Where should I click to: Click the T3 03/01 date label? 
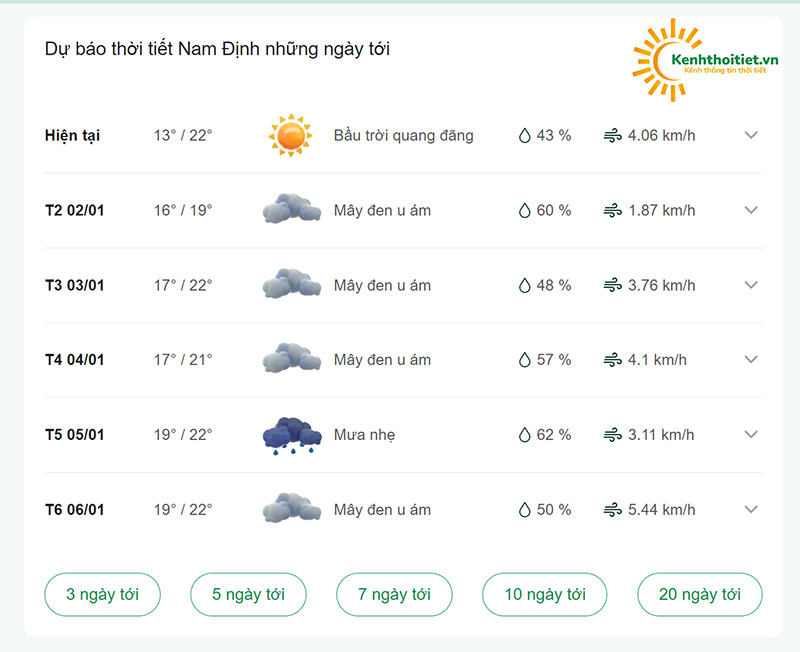(x=74, y=285)
